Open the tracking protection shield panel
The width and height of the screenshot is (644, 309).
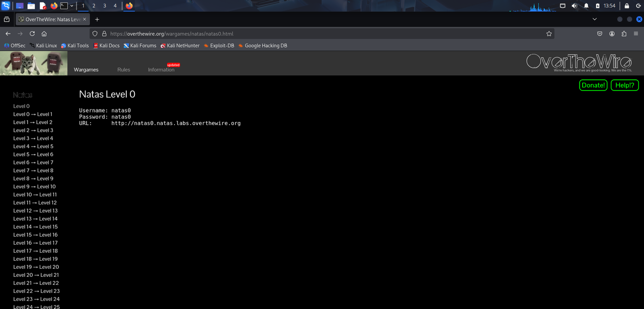(x=95, y=34)
